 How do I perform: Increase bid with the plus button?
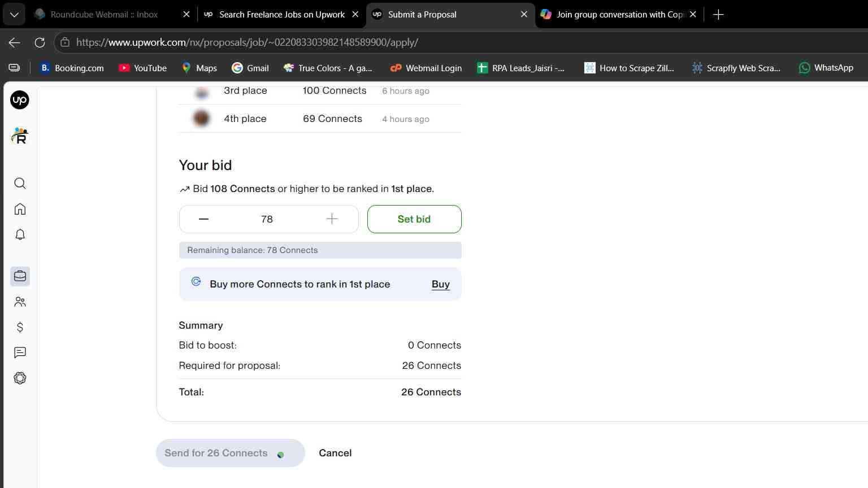point(332,219)
